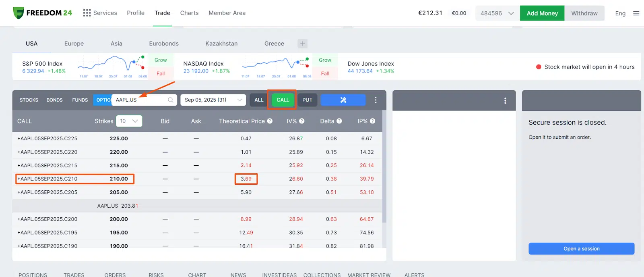Switch to Eurobonds market tab
644x277 pixels.
[x=164, y=44]
